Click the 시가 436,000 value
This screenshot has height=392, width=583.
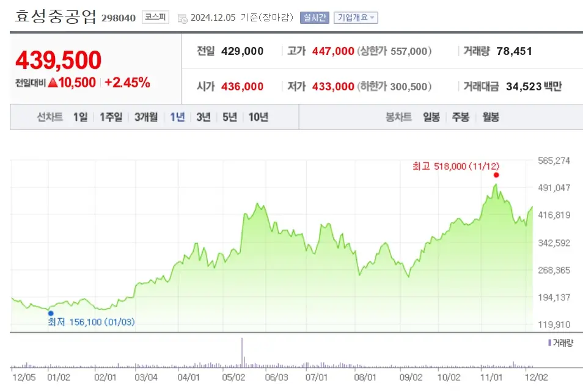click(242, 87)
